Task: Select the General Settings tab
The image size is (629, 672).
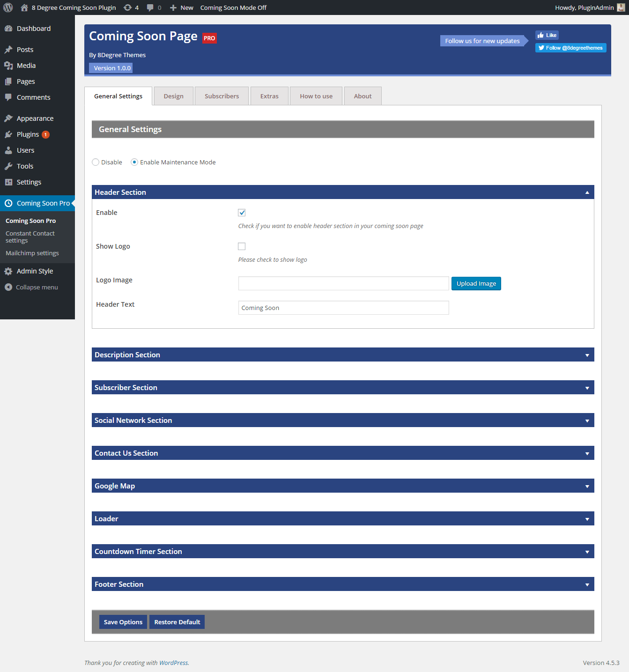Action: point(118,96)
